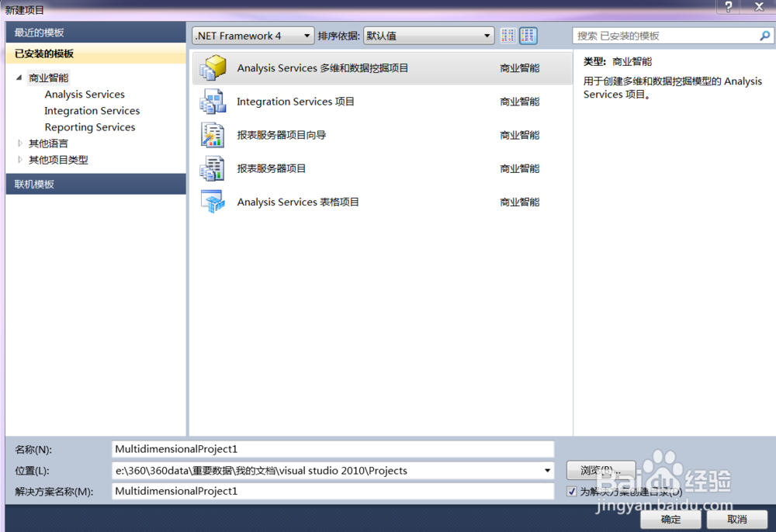Choose the 报表服务器项目向导 wizard icon

click(x=213, y=135)
